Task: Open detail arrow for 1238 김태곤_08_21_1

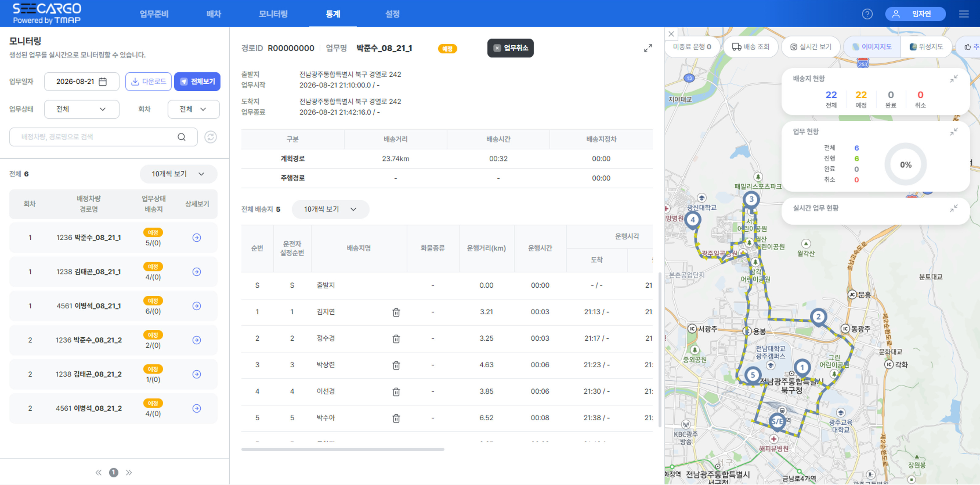Action: pos(197,272)
